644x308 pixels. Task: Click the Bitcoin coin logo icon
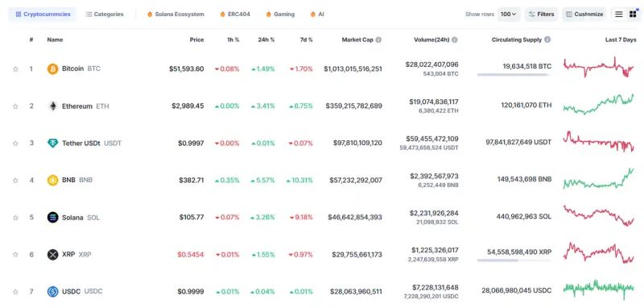pos(52,69)
